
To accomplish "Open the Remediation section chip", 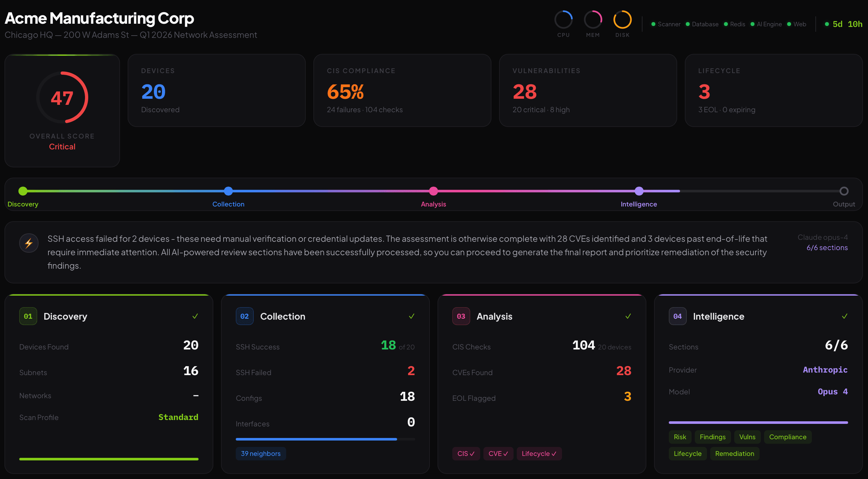I will click(735, 453).
